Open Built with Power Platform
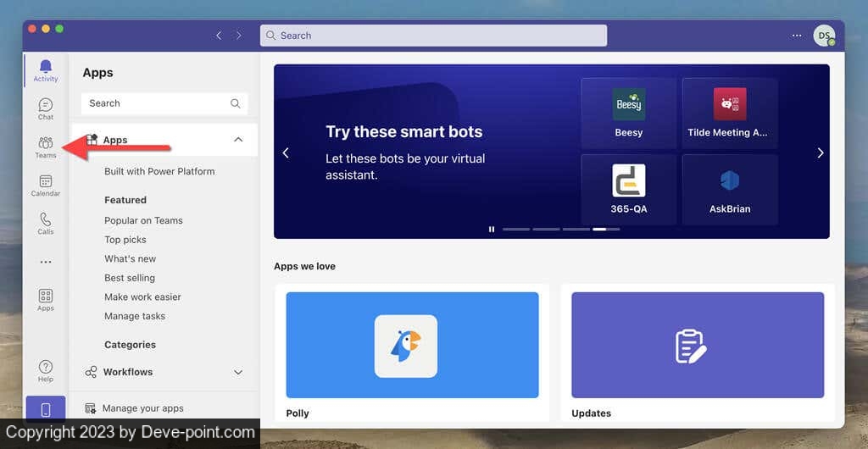 coord(159,171)
